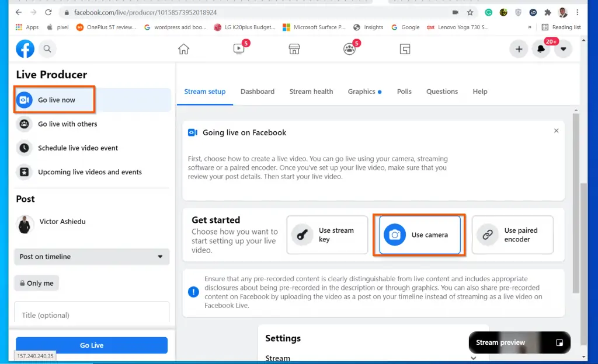This screenshot has width=598, height=364.
Task: Click the key icon on stream key
Action: click(x=303, y=235)
